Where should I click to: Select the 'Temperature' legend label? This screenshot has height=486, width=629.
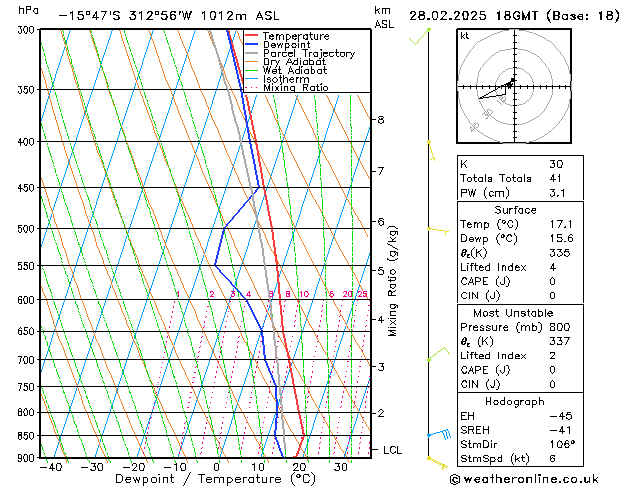(296, 36)
